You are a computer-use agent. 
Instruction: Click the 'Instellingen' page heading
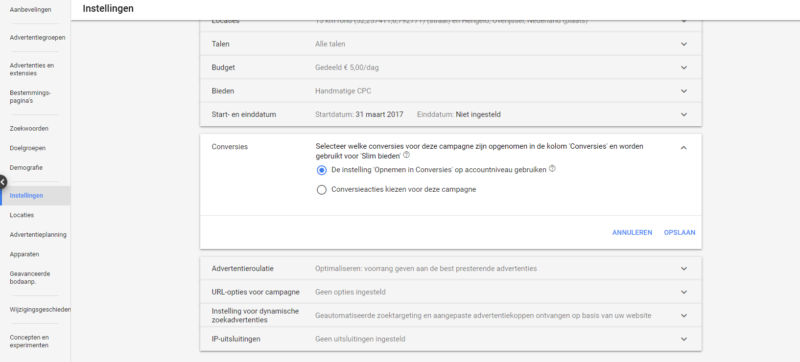(x=108, y=9)
